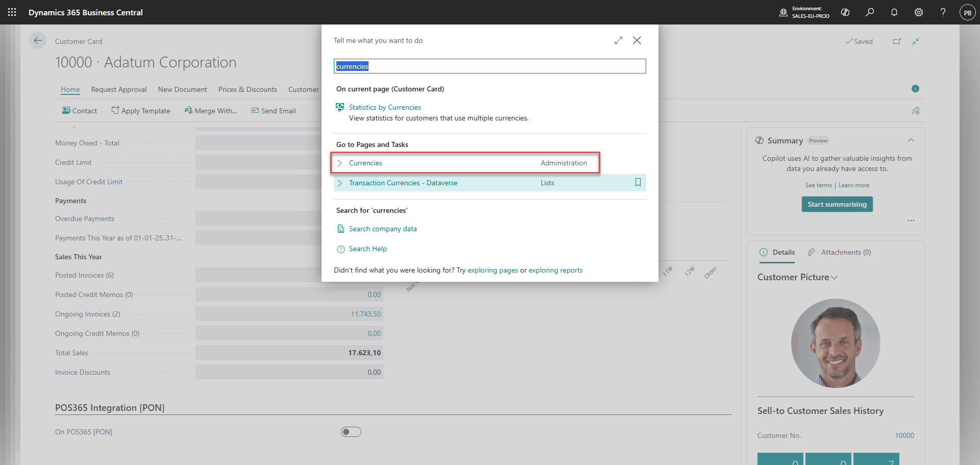980x465 pixels.
Task: Click the Tell Me search input field
Action: 490,66
